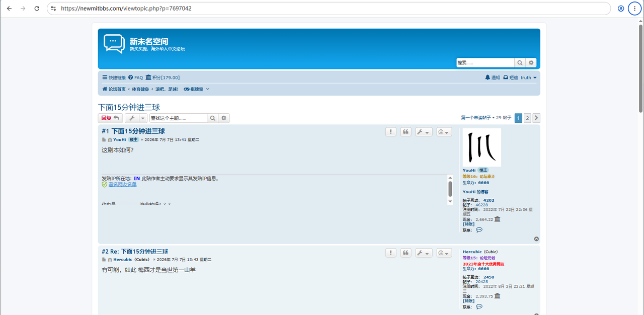644x315 pixels.
Task: Report post #2 with exclamation icon
Action: point(391,253)
